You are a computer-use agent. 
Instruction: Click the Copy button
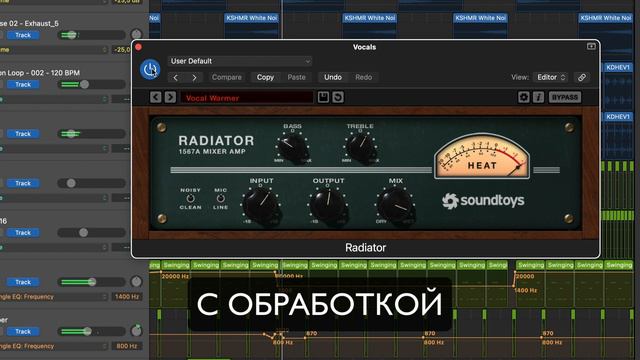tap(265, 77)
